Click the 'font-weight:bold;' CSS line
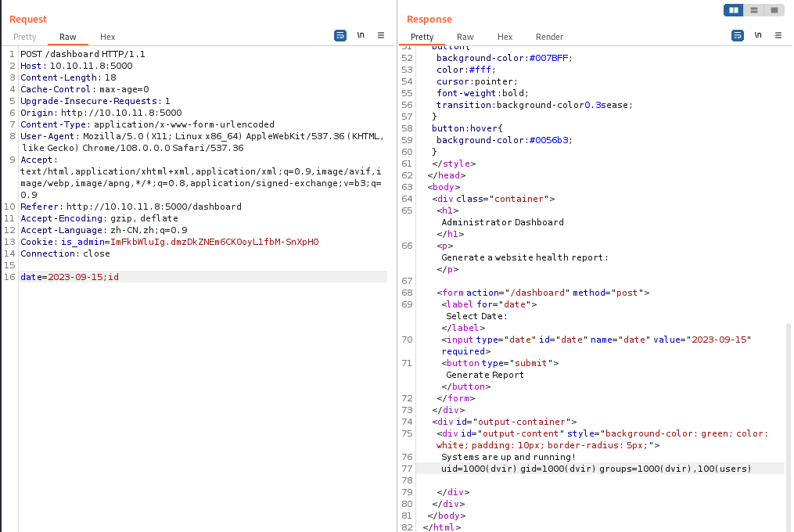Viewport: 794px width, 532px height. [x=482, y=93]
